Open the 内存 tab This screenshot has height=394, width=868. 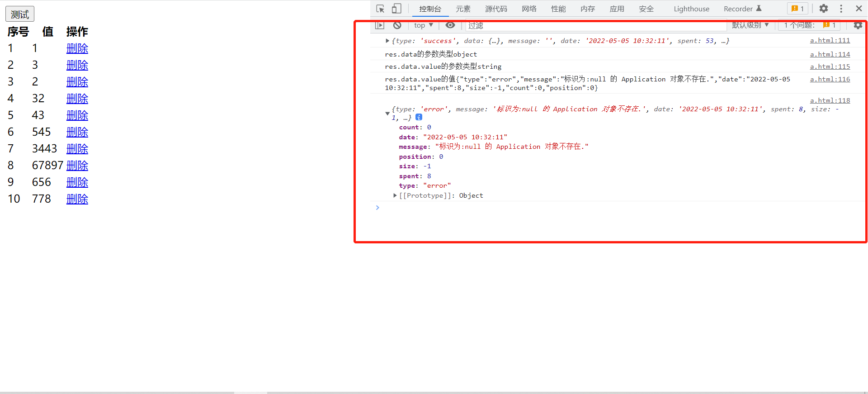tap(588, 9)
